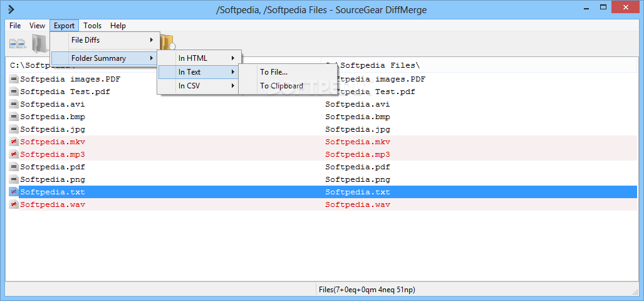Expand the File Diffs submenu arrow

coord(152,40)
